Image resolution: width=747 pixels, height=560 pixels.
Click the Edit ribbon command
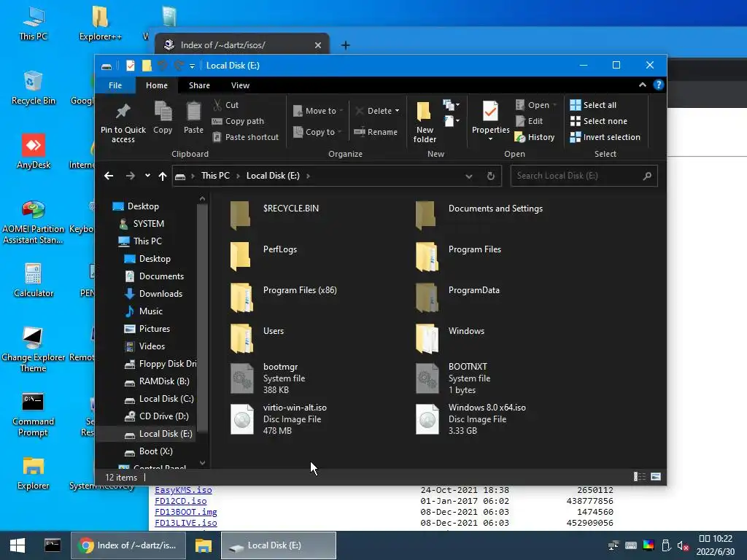(x=530, y=121)
